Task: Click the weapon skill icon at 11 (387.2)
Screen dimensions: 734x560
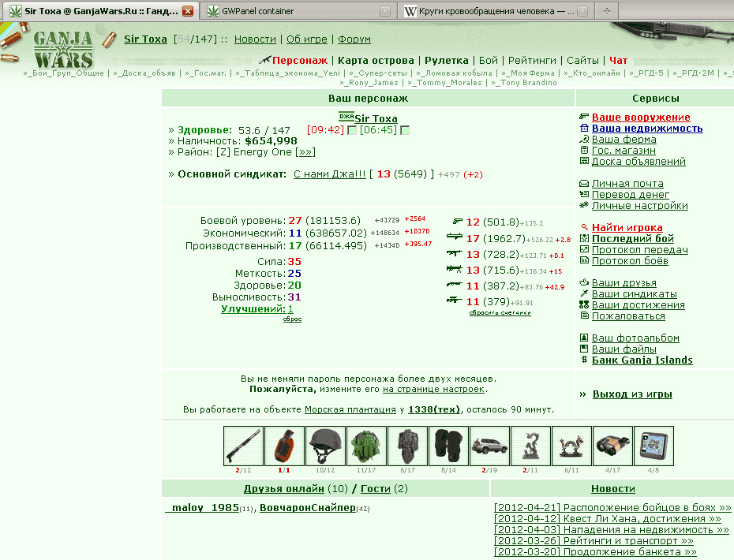Action: (455, 285)
